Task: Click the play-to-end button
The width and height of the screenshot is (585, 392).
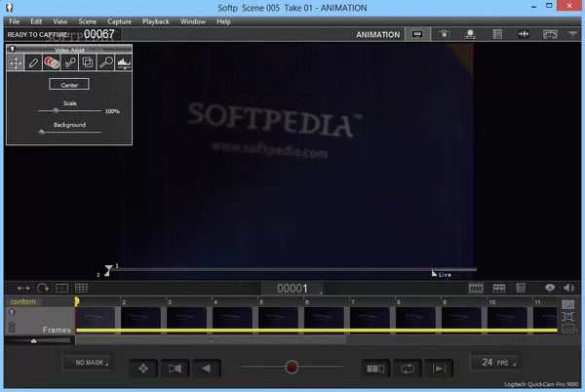Action: point(439,369)
